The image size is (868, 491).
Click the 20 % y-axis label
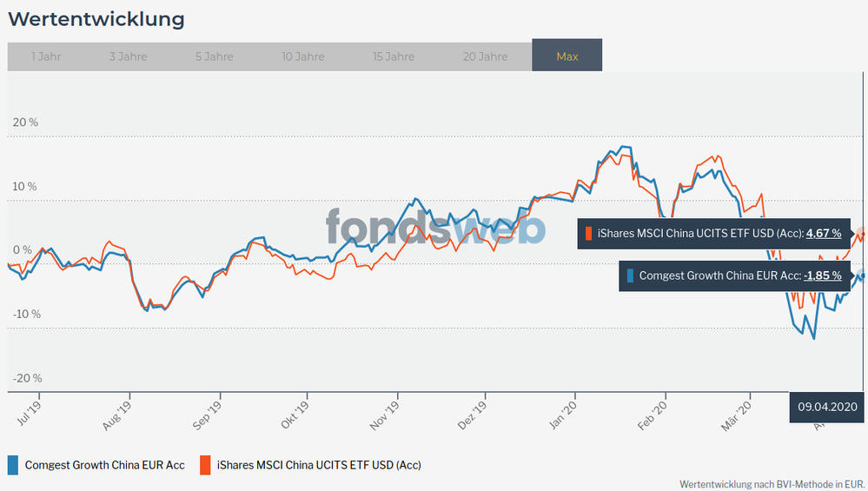(26, 123)
